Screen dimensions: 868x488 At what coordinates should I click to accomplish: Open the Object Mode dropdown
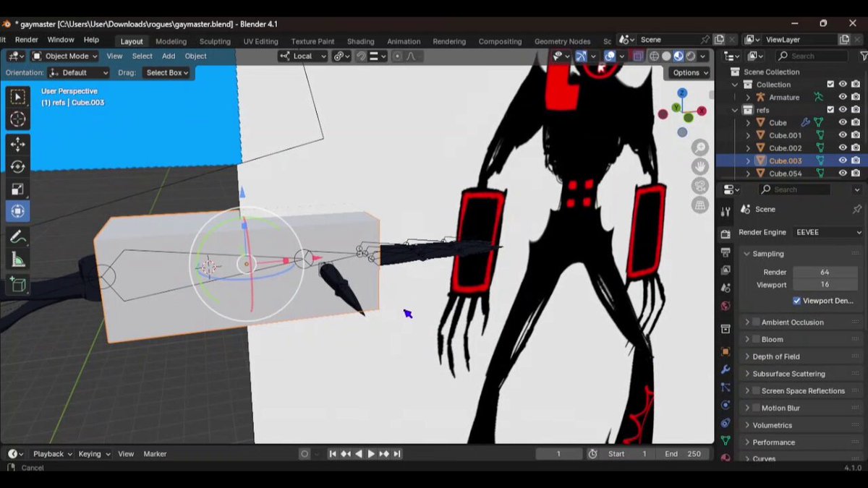[65, 56]
